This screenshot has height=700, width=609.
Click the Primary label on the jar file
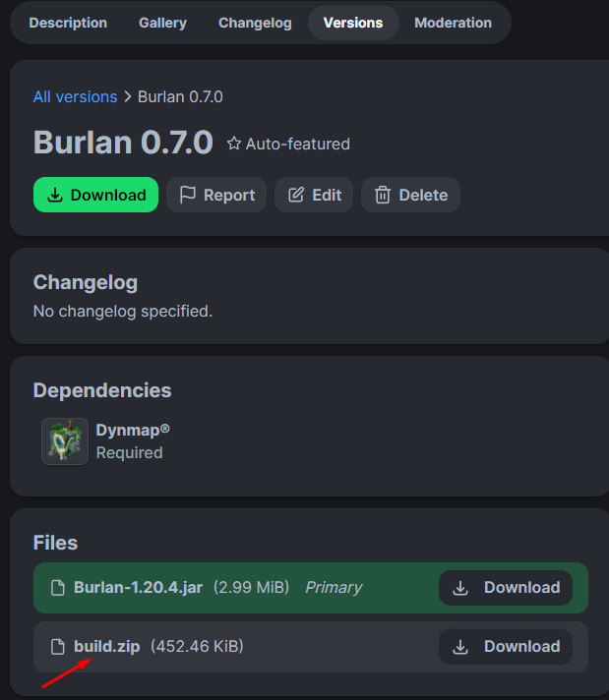coord(334,588)
